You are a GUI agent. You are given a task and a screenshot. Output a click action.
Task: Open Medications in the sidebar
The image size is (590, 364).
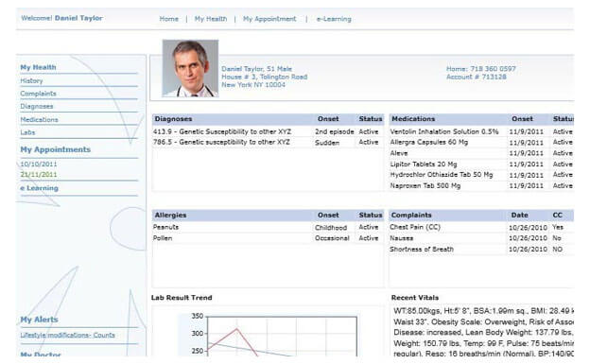(39, 120)
